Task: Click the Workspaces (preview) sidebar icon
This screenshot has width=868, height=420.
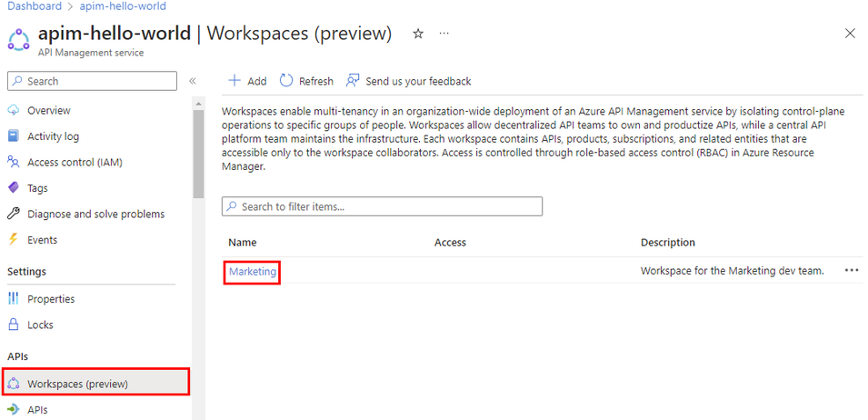Action: pos(14,384)
